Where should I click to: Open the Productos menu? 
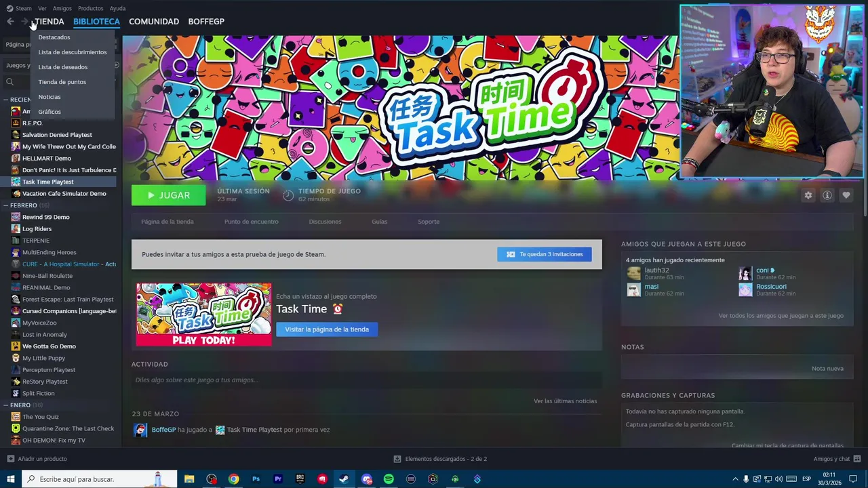point(90,8)
